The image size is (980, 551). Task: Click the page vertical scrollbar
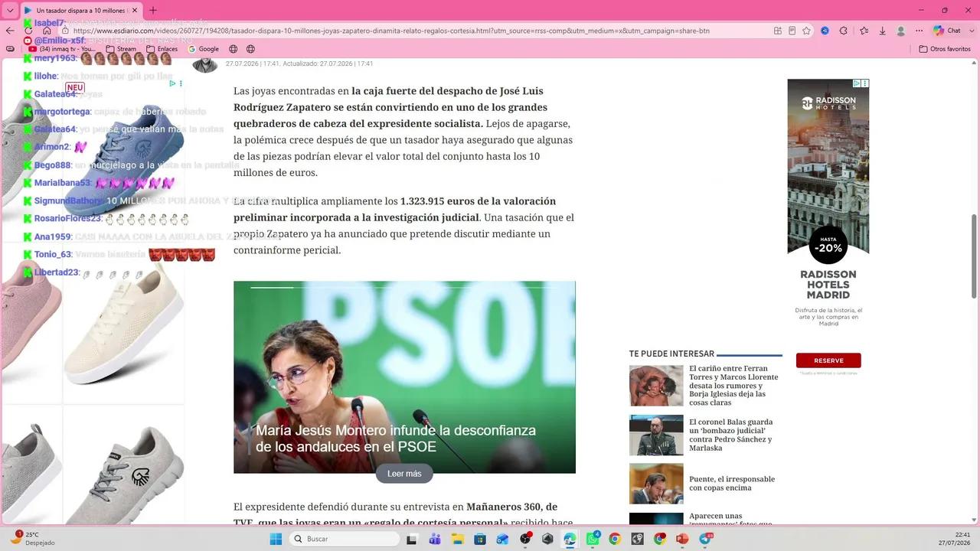(x=975, y=291)
